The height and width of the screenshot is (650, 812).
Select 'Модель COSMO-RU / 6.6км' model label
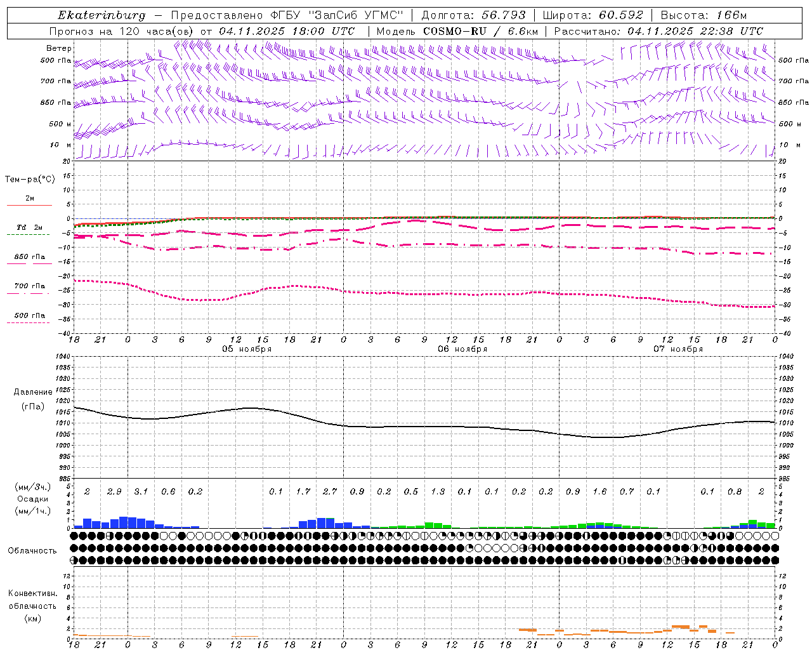point(457,31)
